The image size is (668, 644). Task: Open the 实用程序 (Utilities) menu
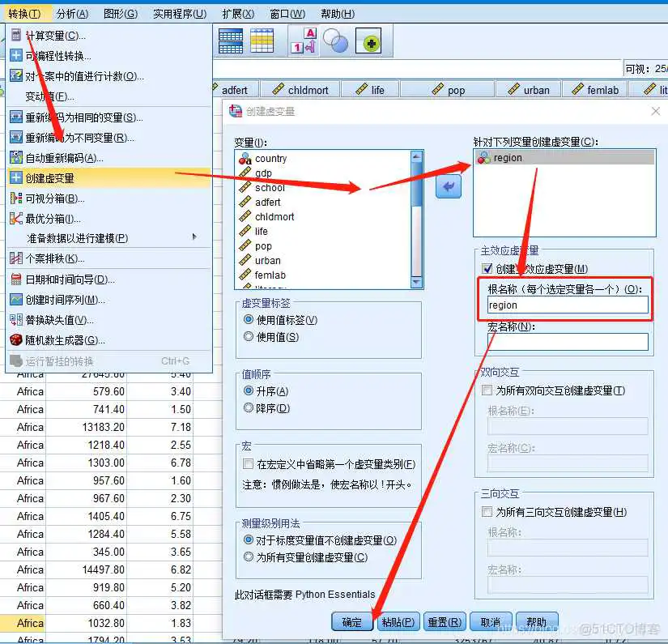(180, 14)
